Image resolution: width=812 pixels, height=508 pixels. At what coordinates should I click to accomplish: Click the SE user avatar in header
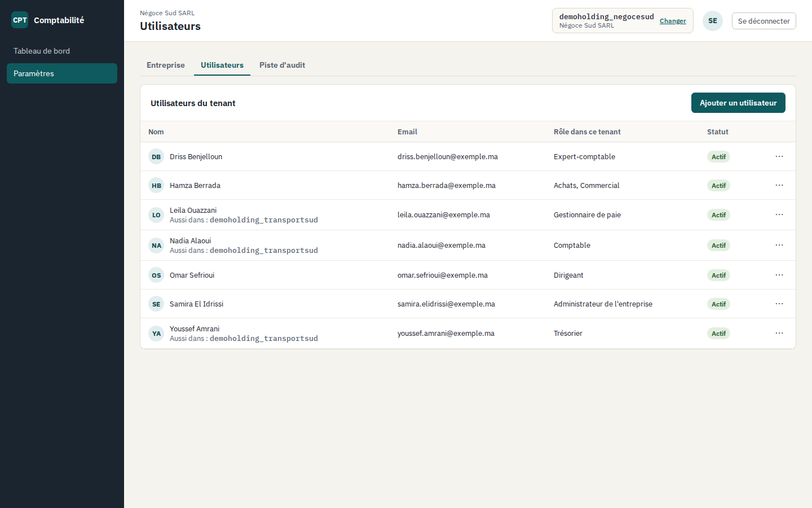click(x=713, y=21)
